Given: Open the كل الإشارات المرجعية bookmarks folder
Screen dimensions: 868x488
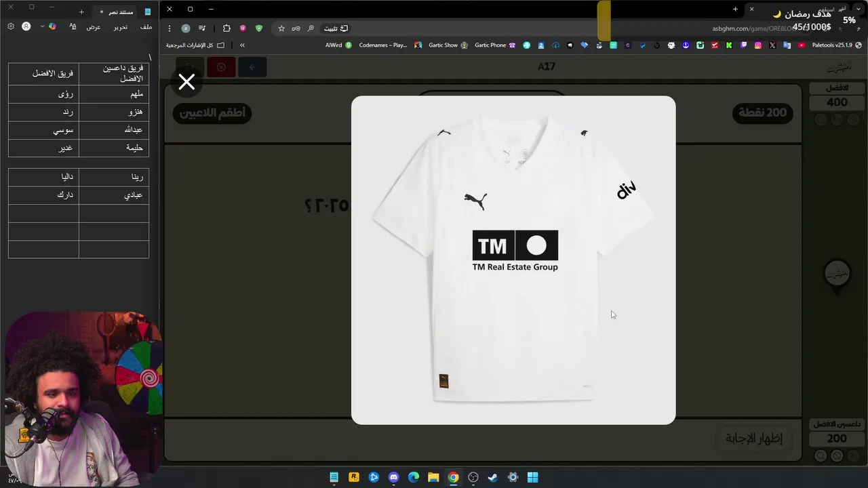Looking at the screenshot, I should pyautogui.click(x=195, y=45).
